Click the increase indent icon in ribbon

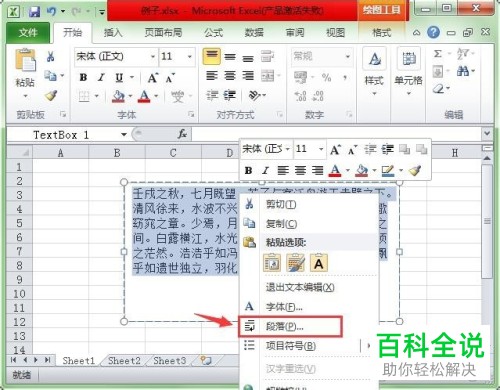click(x=230, y=96)
